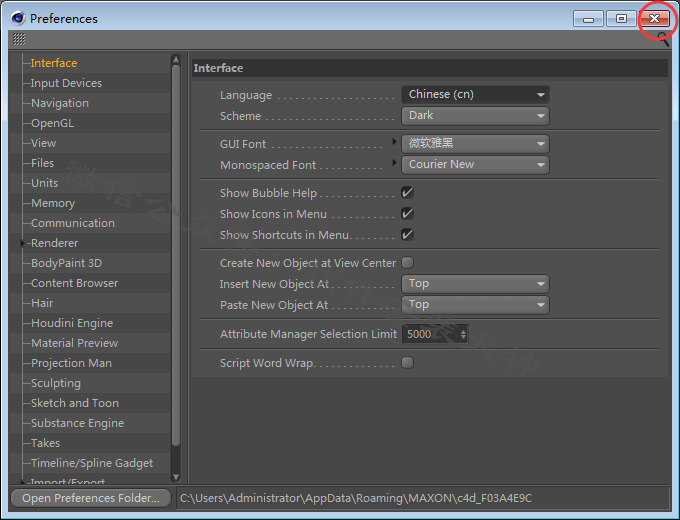Viewport: 680px width, 520px height.
Task: Minimize the Preferences window
Action: pyautogui.click(x=588, y=19)
